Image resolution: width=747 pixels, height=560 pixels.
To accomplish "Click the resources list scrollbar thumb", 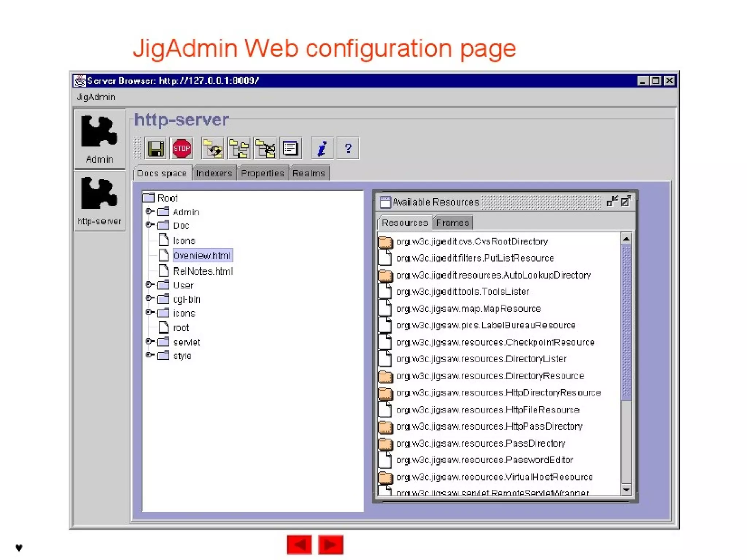I will pyautogui.click(x=626, y=323).
